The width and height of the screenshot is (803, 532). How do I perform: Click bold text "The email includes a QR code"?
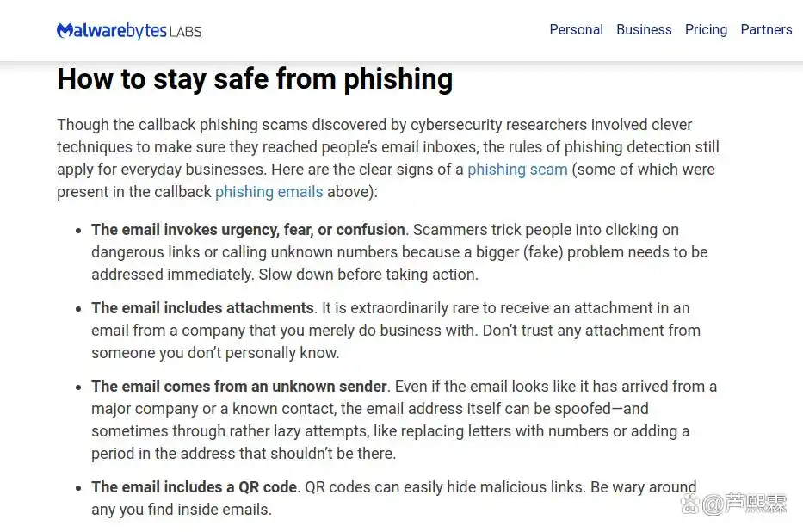(x=195, y=487)
